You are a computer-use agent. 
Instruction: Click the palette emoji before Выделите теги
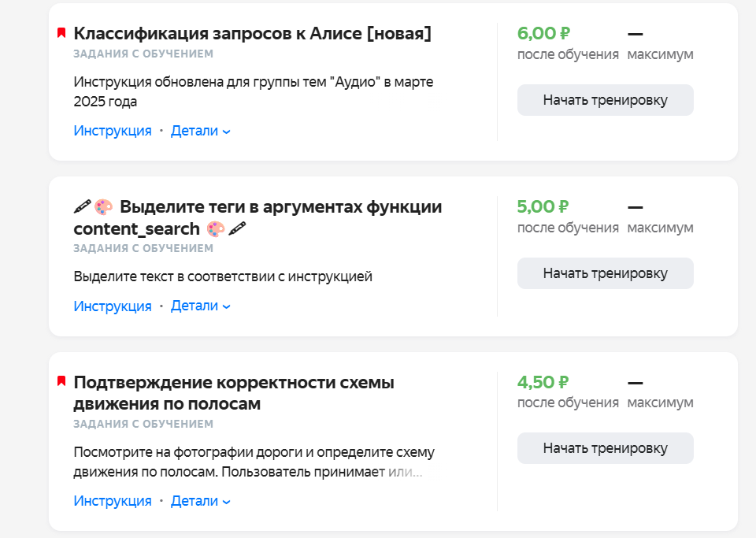[x=103, y=207]
